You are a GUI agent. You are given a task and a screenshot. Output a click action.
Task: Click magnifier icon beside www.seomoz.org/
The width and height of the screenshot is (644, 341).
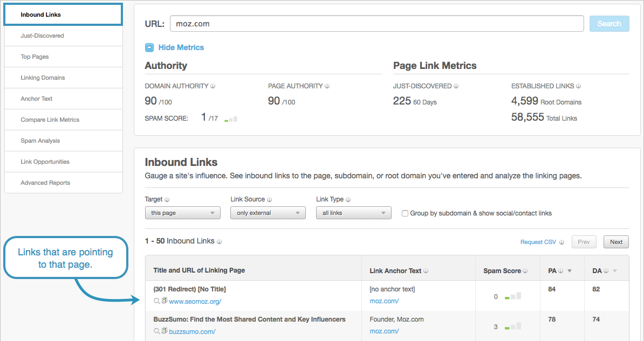pyautogui.click(x=156, y=301)
